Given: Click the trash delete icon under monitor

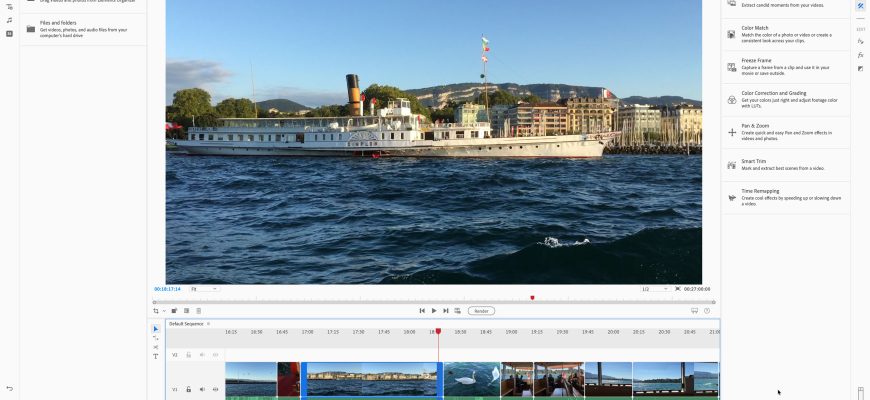Looking at the screenshot, I should click(199, 311).
